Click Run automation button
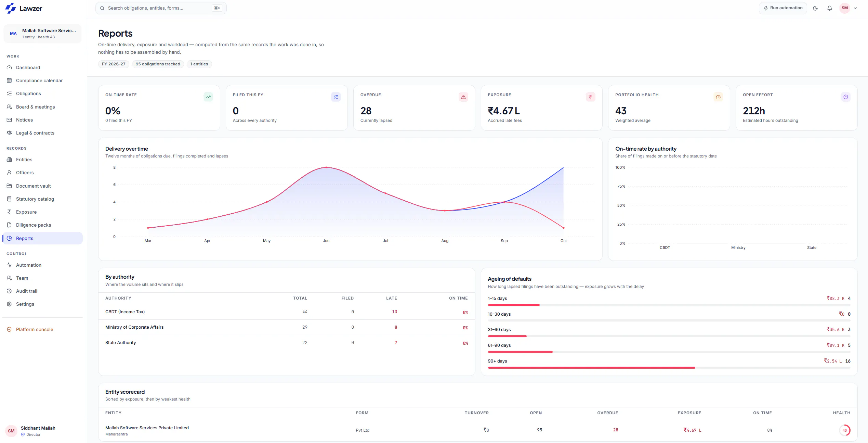The width and height of the screenshot is (868, 443). (x=783, y=8)
